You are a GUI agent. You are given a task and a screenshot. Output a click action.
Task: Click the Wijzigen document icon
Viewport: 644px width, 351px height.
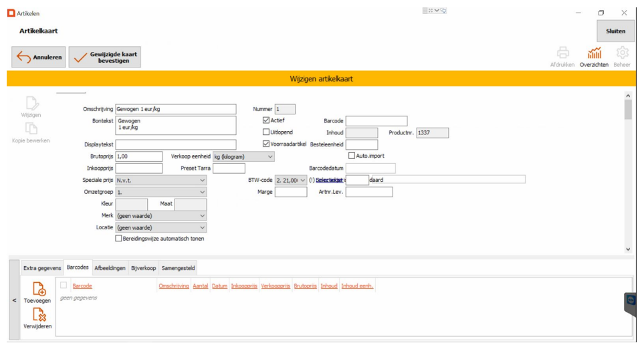(x=31, y=104)
